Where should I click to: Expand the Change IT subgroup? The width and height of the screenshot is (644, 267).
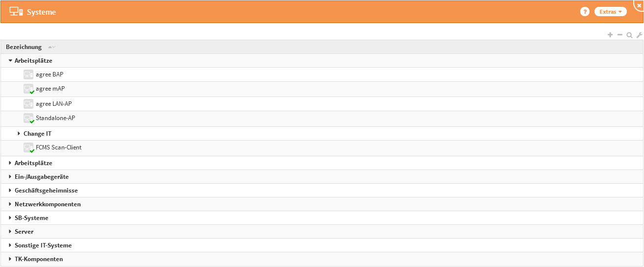point(19,133)
